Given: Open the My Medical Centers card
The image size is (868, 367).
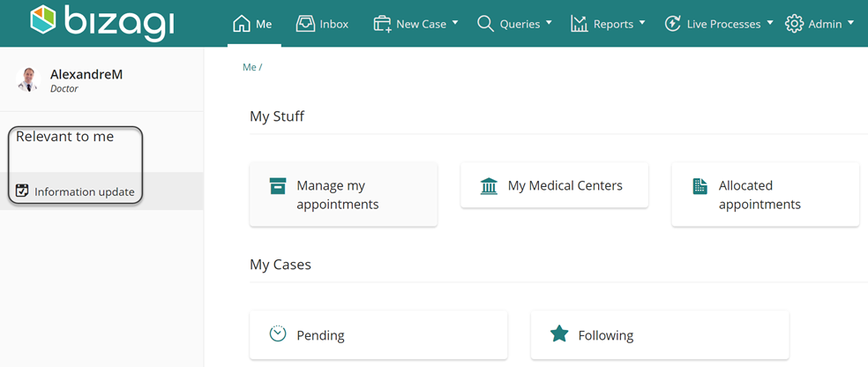Looking at the screenshot, I should click(554, 185).
